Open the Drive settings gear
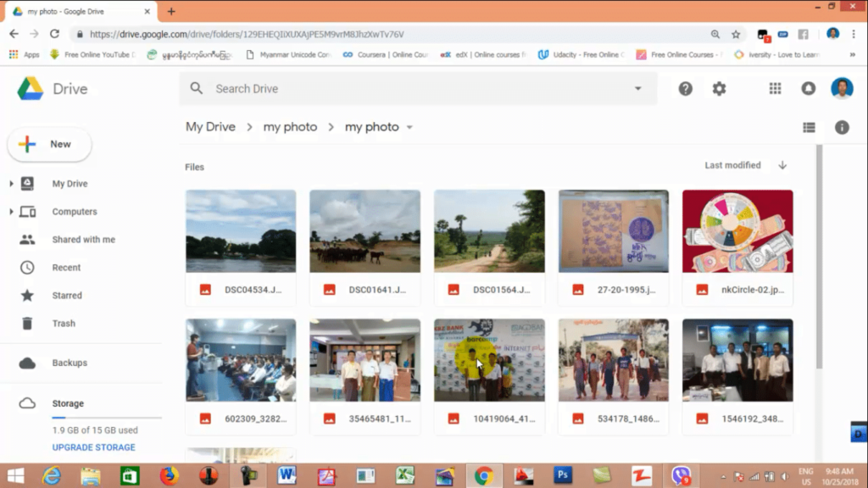 tap(719, 88)
